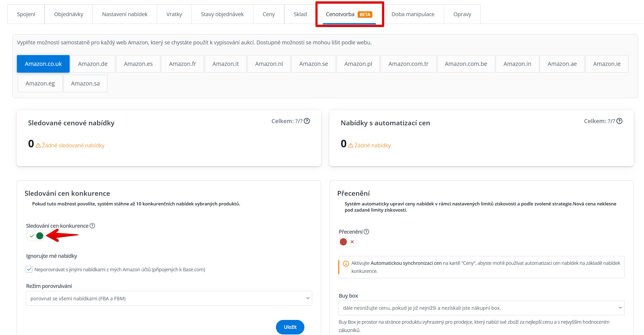Screen dimensions: 644x335
Task: Choose the Amazon.de marketplace
Action: [x=93, y=64]
